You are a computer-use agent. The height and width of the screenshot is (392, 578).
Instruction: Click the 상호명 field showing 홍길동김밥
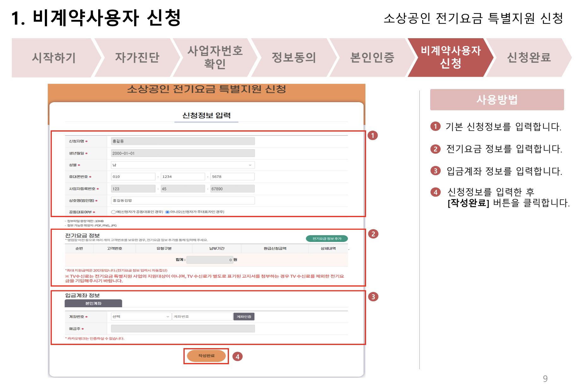183,200
